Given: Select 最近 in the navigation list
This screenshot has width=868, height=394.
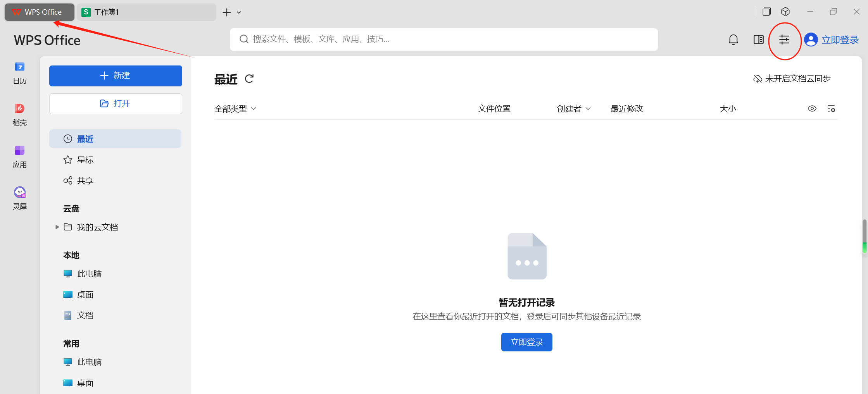Looking at the screenshot, I should coord(115,139).
